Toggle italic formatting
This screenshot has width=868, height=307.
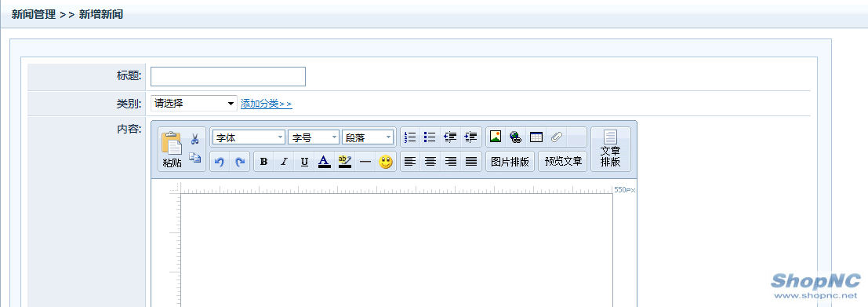pos(284,162)
